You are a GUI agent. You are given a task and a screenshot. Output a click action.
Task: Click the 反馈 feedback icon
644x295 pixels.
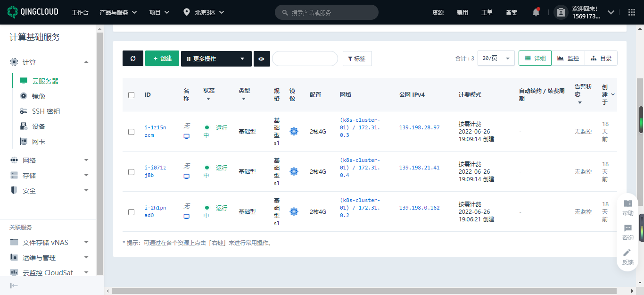627,256
